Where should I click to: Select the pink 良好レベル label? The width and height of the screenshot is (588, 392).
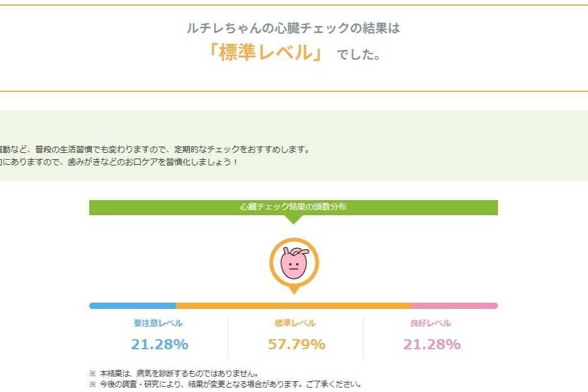point(430,323)
